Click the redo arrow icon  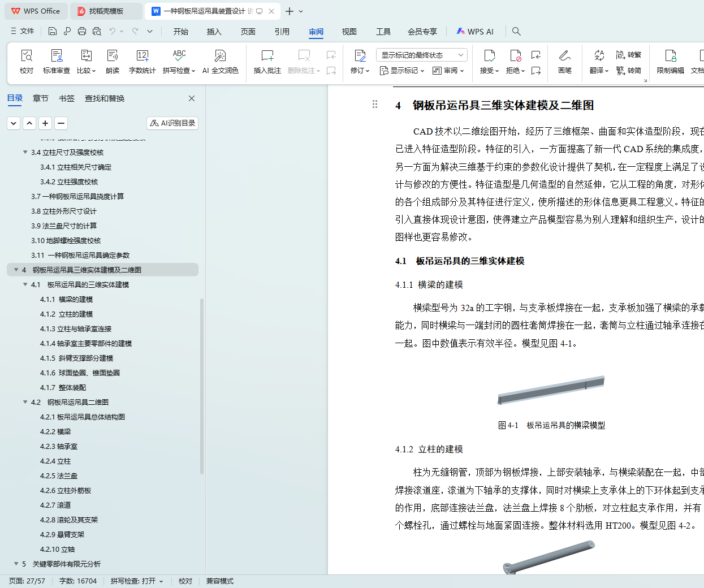[x=135, y=31]
